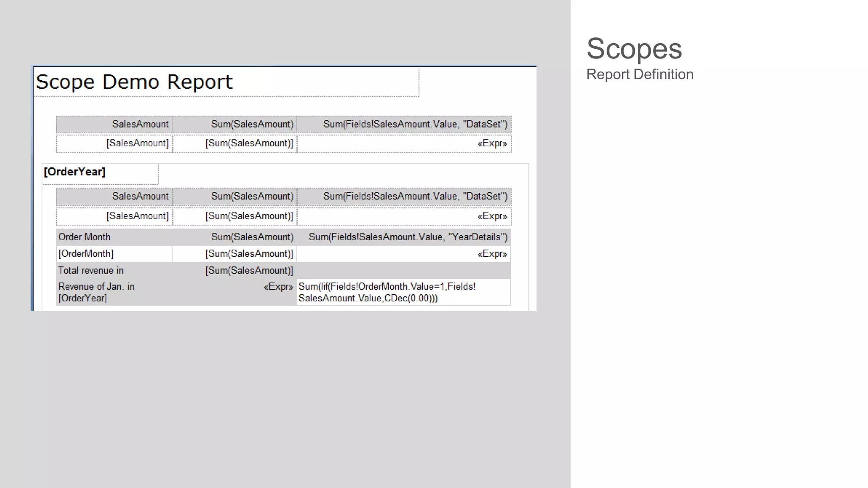
Task: Click [Sum(SalesAmount)] in the [OrderMonth] row
Action: point(235,254)
